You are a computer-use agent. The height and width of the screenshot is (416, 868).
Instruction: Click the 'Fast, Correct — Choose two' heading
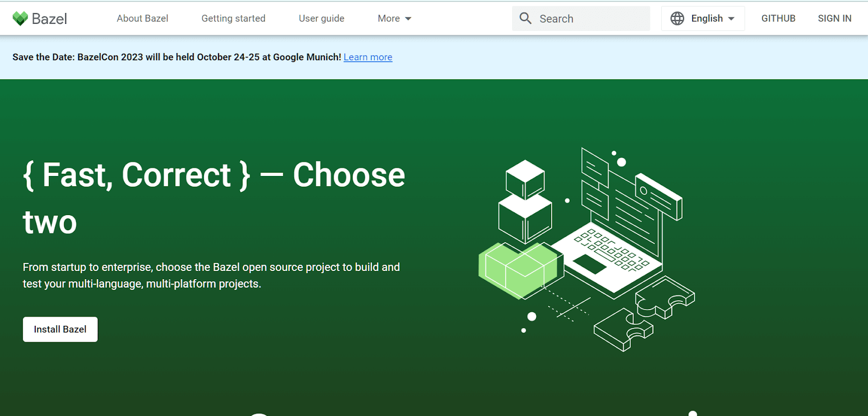pyautogui.click(x=214, y=198)
